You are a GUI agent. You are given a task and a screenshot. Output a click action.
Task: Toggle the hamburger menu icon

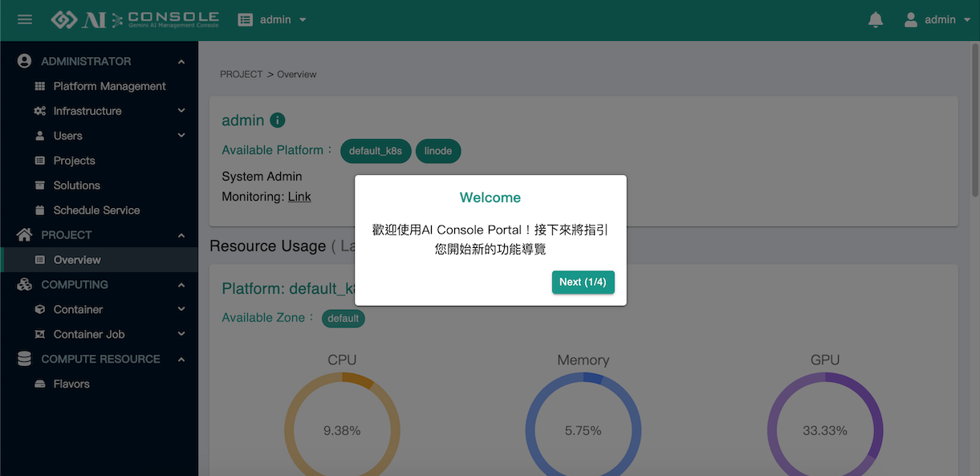(25, 19)
